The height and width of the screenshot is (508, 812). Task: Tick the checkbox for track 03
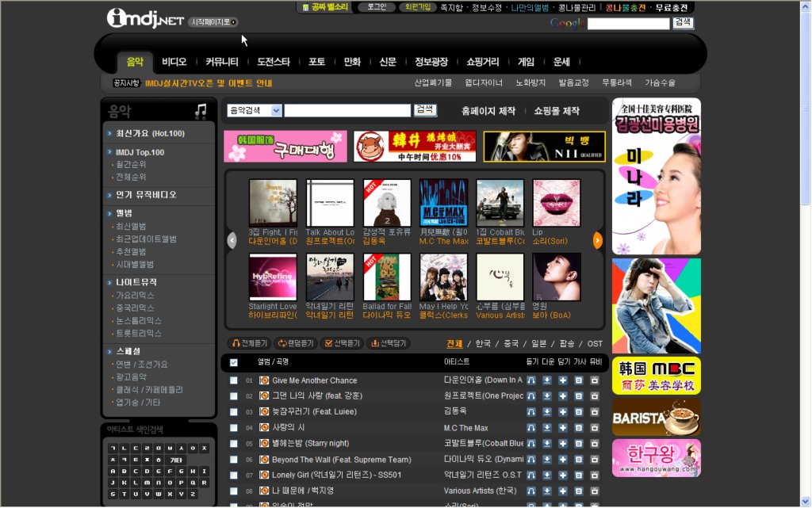(x=234, y=412)
